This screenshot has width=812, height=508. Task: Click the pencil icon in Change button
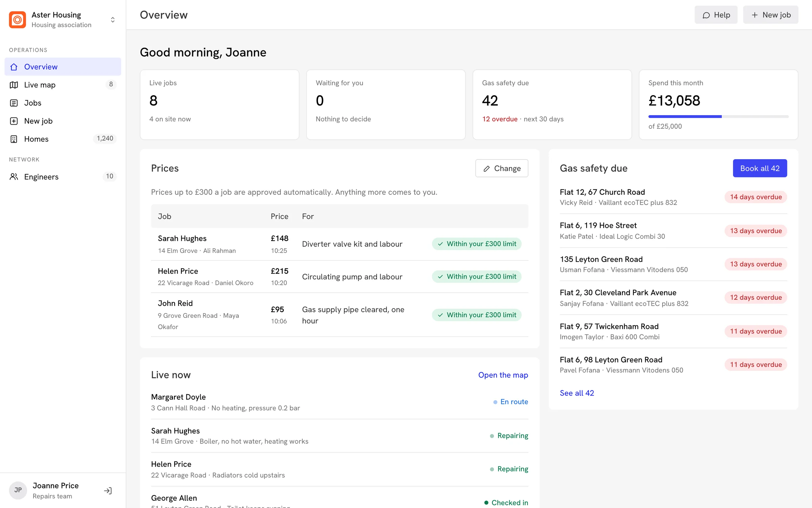point(487,168)
